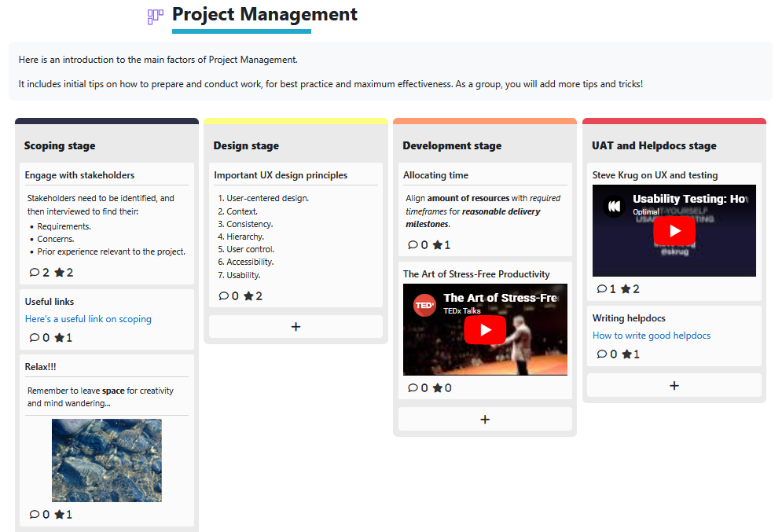Play the Art of Stress-Free Productivity video
This screenshot has width=782, height=532.
click(x=485, y=330)
